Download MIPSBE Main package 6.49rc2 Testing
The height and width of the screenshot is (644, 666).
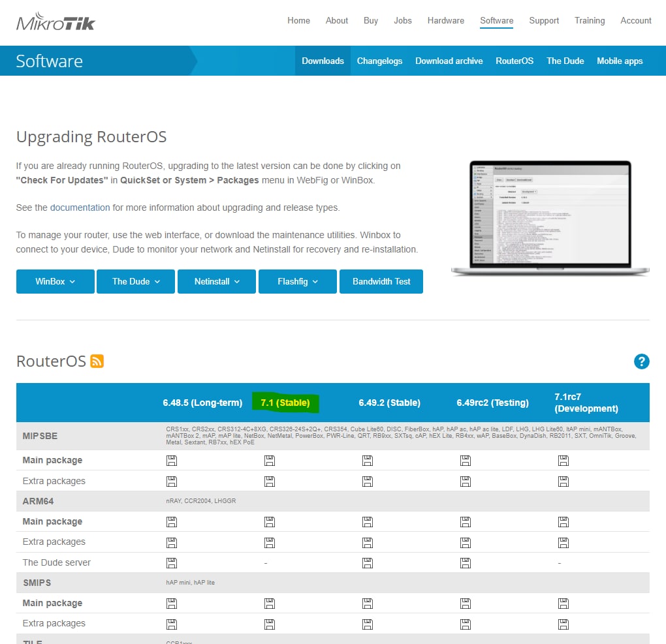466,461
